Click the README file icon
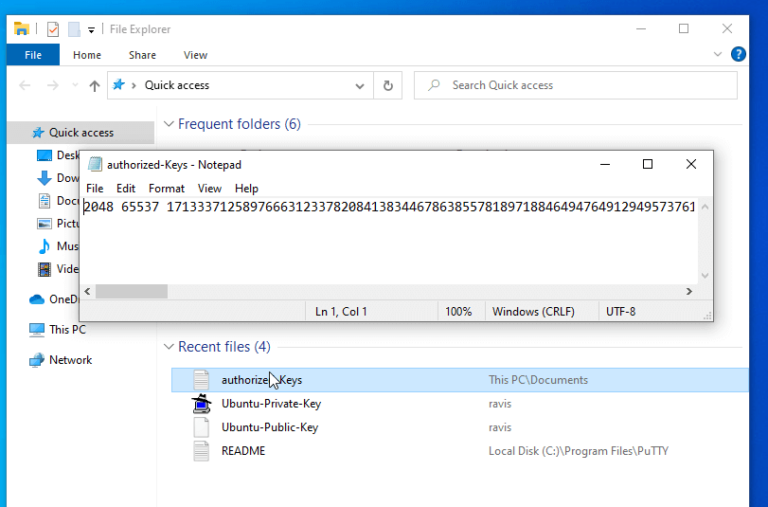768x507 pixels. point(202,451)
